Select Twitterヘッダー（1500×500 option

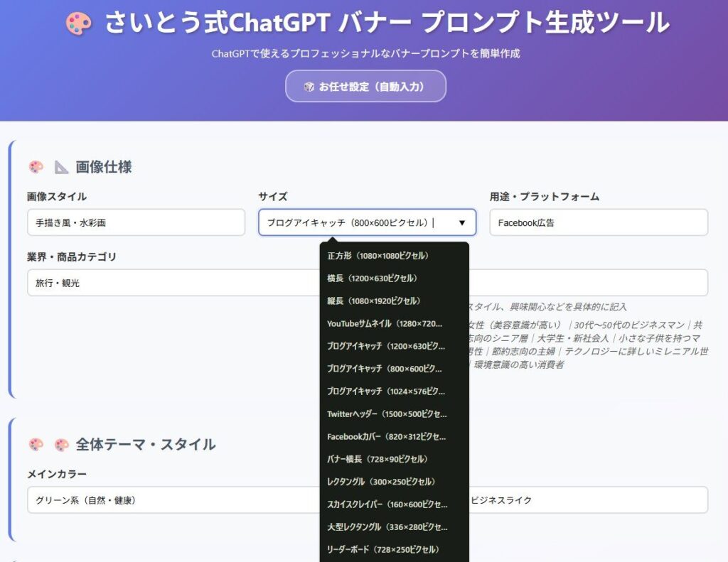click(394, 414)
